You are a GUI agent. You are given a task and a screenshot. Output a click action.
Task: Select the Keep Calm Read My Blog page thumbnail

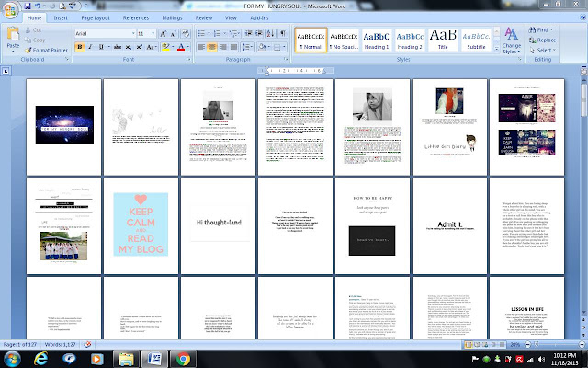pos(141,224)
